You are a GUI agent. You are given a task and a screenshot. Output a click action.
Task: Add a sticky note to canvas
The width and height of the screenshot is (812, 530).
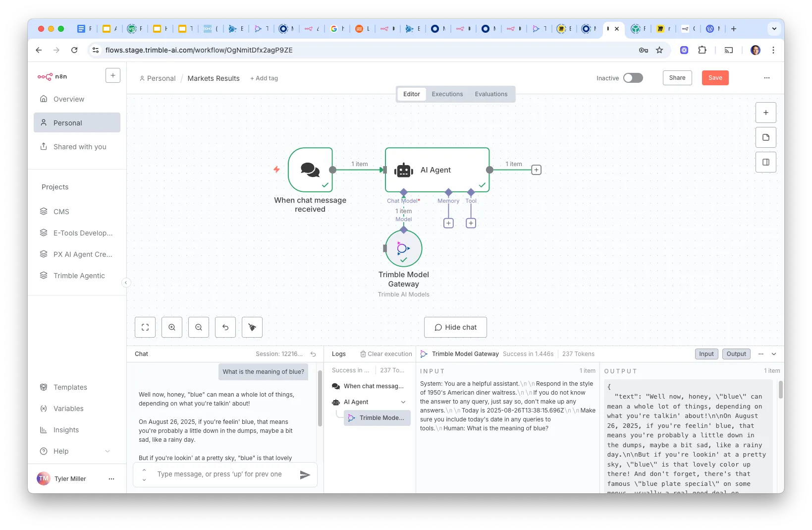pos(766,137)
